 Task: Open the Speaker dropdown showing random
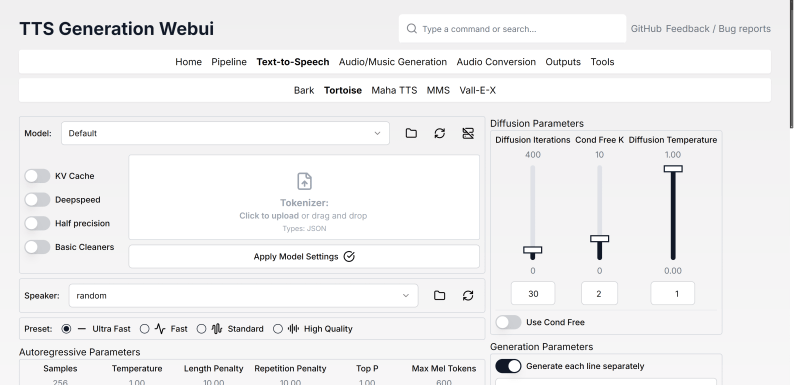(x=243, y=295)
